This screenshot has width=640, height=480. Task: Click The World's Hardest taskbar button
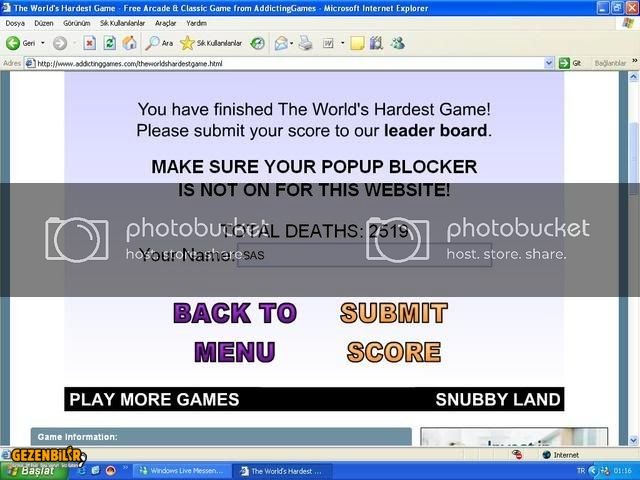(x=282, y=471)
